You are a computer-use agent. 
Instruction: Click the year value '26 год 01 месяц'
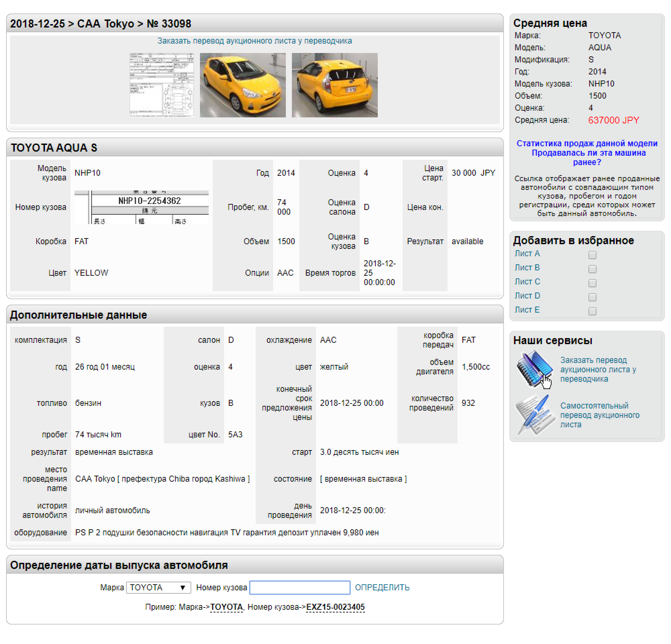tap(105, 367)
